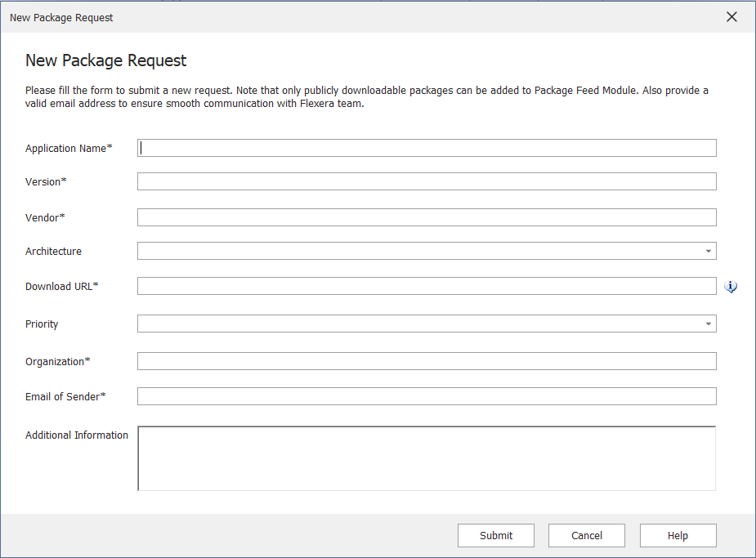Click the Priority dropdown arrow
The height and width of the screenshot is (558, 756).
pos(708,324)
